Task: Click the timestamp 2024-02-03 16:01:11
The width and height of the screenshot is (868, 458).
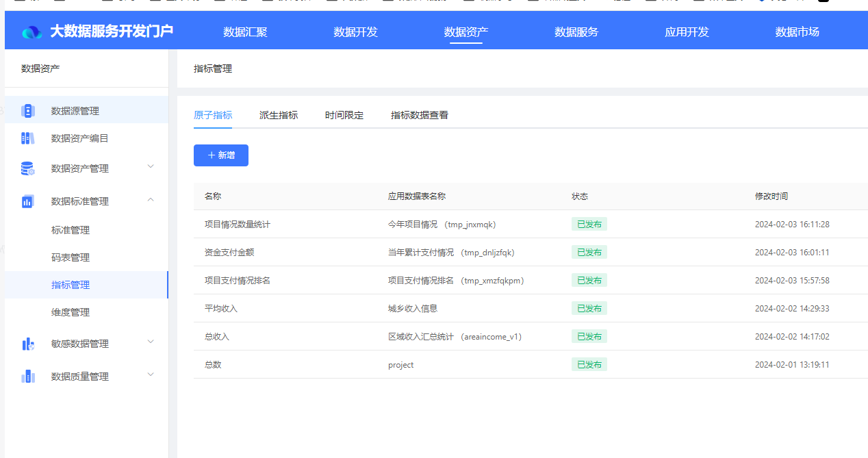Action: [x=792, y=253]
